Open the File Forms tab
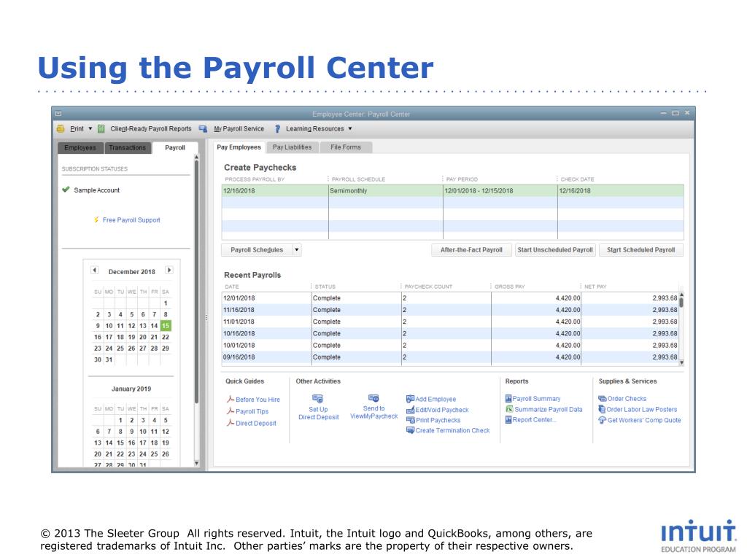This screenshot has width=747, height=560. 345,147
